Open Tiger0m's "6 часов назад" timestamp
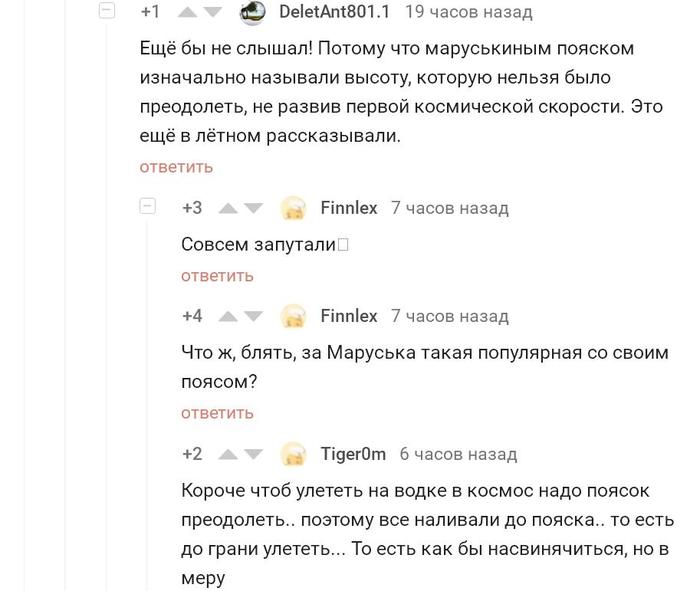Image resolution: width=700 pixels, height=591 pixels. tap(458, 454)
